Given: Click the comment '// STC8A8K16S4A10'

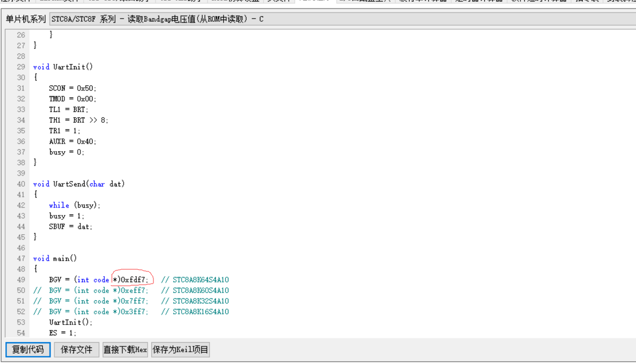Looking at the screenshot, I should pos(195,312).
